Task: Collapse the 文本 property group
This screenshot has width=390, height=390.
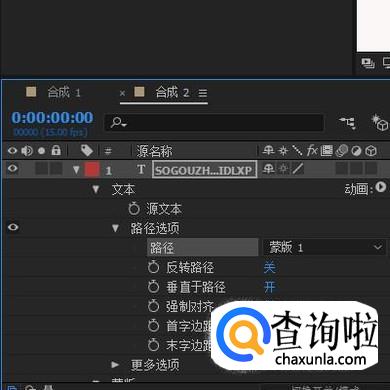Action: point(96,190)
